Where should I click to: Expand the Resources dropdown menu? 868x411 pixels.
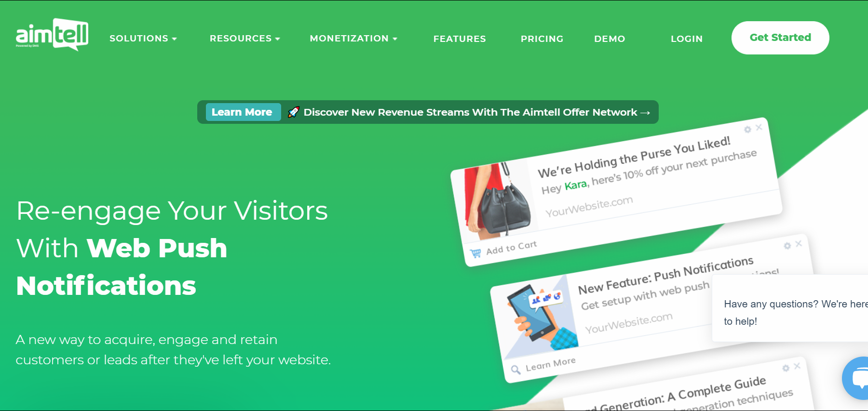(244, 39)
